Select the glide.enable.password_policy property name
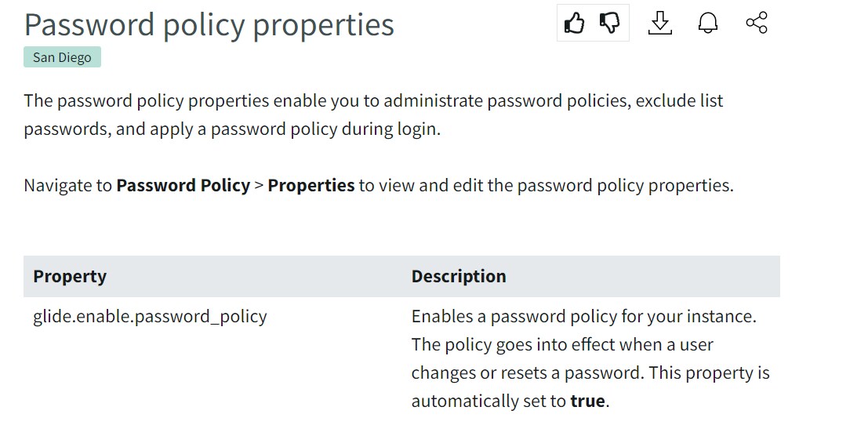Screen dimensions: 868x425 point(150,317)
